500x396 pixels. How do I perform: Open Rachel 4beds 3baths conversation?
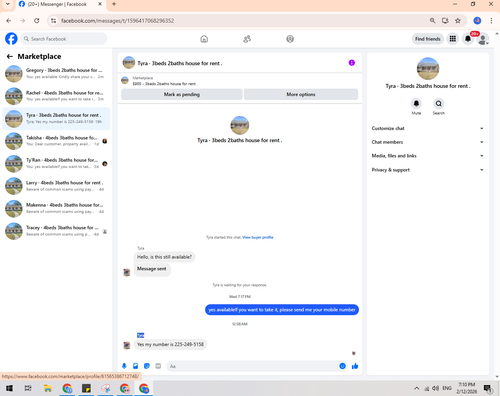click(x=56, y=96)
